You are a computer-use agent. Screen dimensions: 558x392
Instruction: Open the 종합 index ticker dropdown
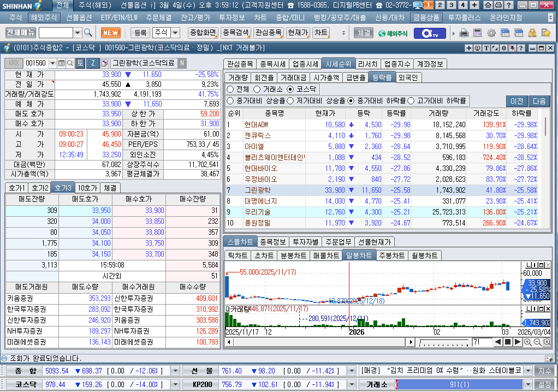[x=175, y=371]
